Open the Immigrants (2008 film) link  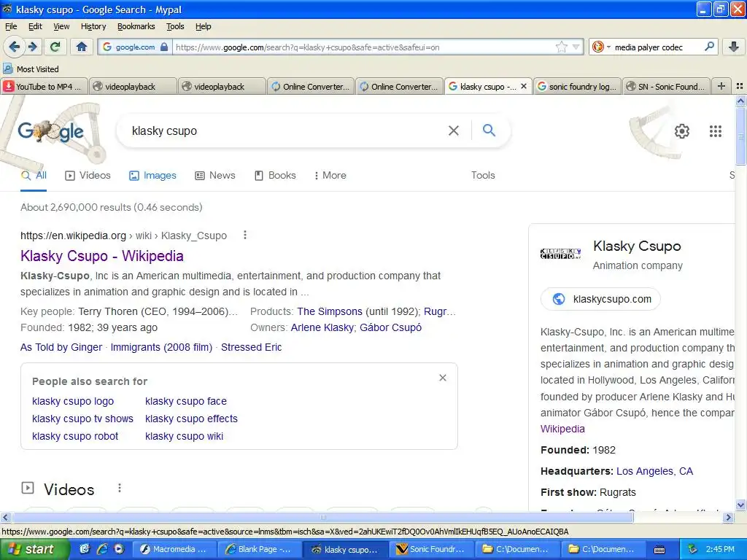coord(161,347)
